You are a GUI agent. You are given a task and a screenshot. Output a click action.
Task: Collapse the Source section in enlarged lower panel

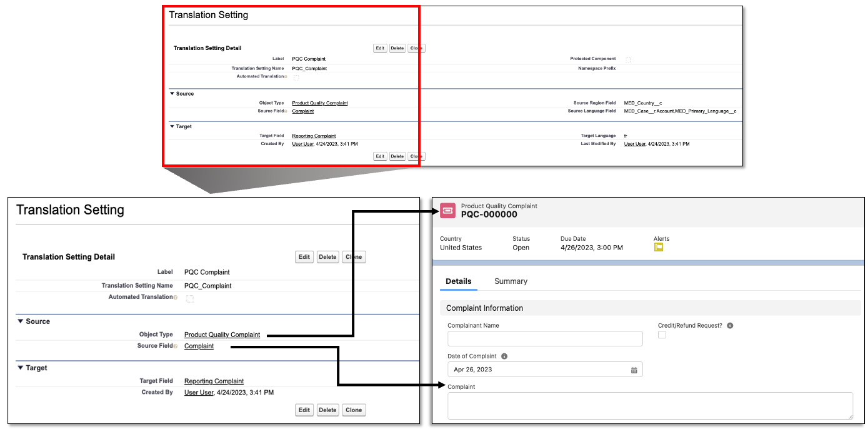point(21,321)
